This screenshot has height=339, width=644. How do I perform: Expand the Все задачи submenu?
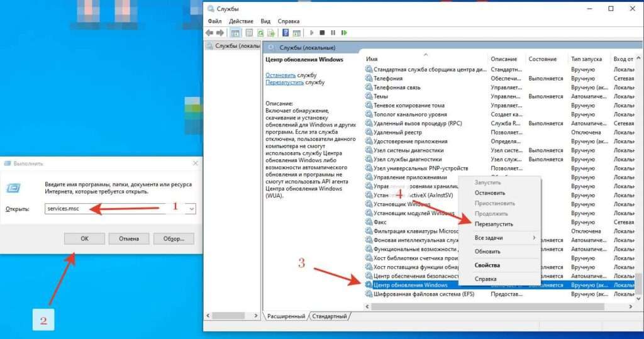499,238
